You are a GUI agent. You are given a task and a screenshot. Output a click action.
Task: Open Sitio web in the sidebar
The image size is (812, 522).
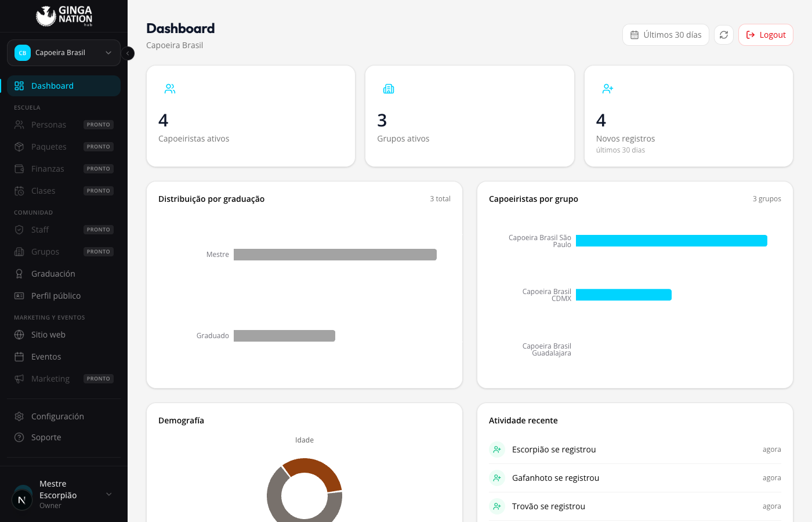coord(64,335)
